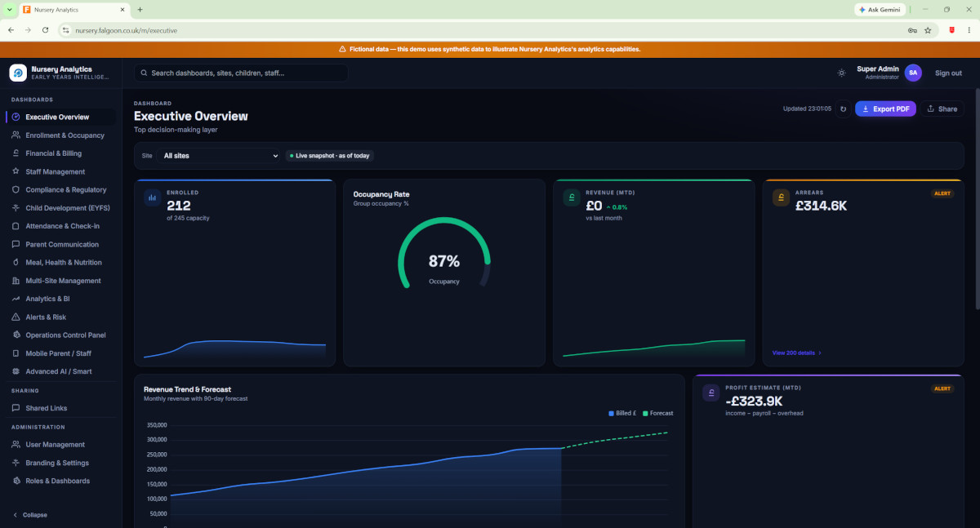Click the -£323.9K profit value

(x=754, y=401)
